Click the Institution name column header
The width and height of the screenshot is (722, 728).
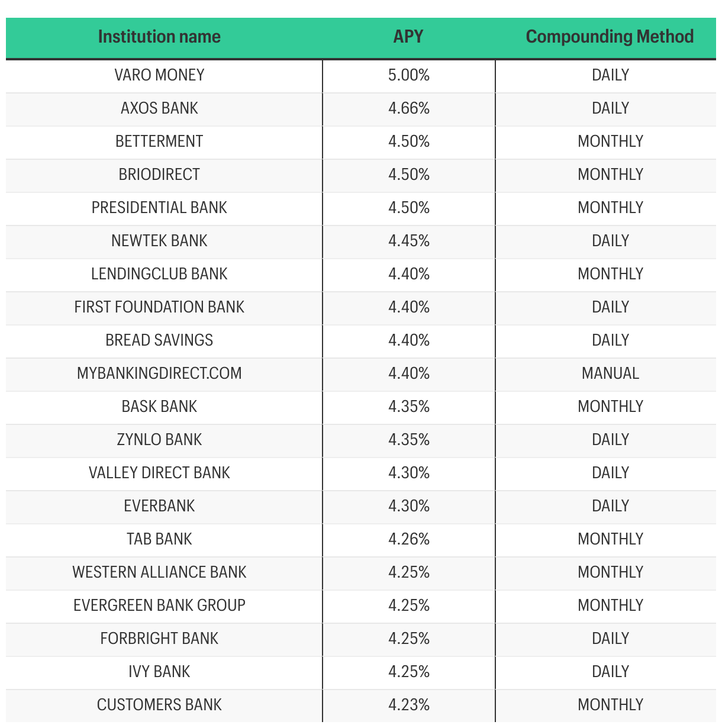point(159,37)
